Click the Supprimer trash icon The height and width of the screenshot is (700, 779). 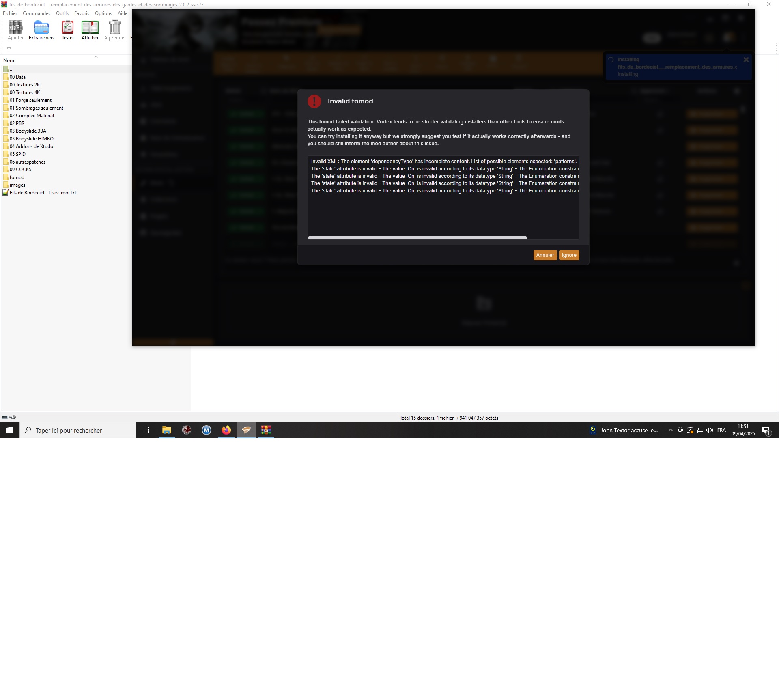click(114, 30)
